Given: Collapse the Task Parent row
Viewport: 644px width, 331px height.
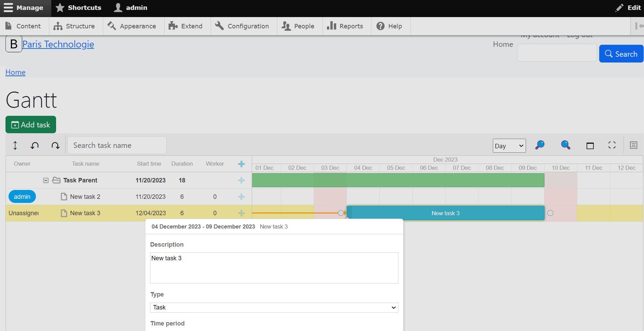Looking at the screenshot, I should point(46,180).
